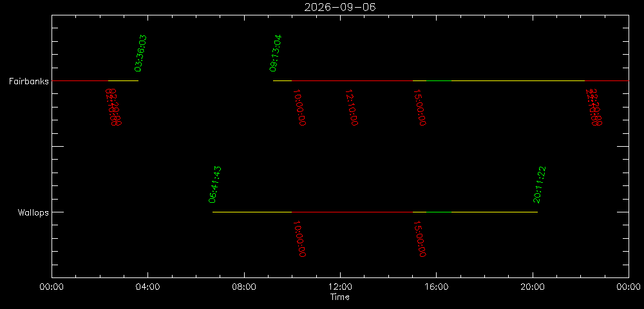The width and height of the screenshot is (644, 309).
Task: Click the green segment on Wallops line
Action: [x=439, y=212]
